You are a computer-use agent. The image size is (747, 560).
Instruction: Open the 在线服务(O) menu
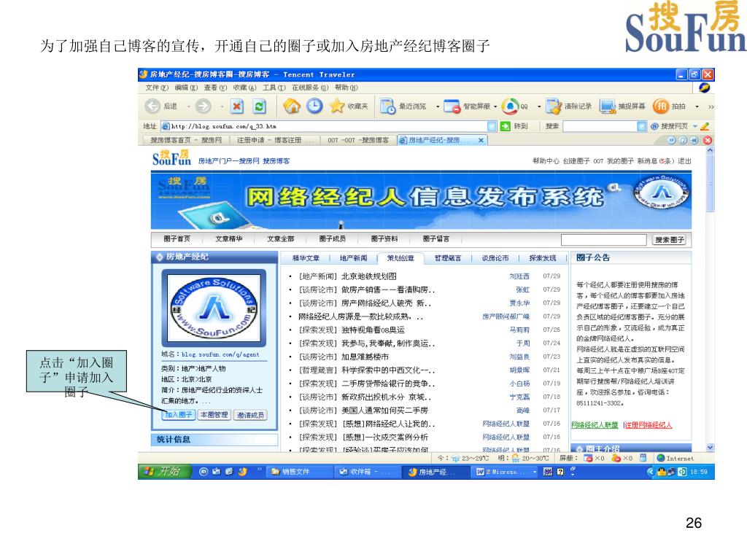click(310, 87)
